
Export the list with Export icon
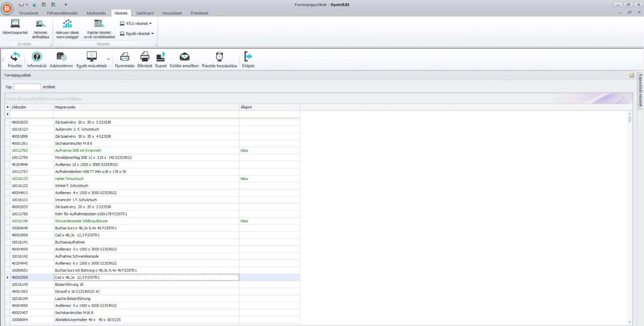pos(161,57)
